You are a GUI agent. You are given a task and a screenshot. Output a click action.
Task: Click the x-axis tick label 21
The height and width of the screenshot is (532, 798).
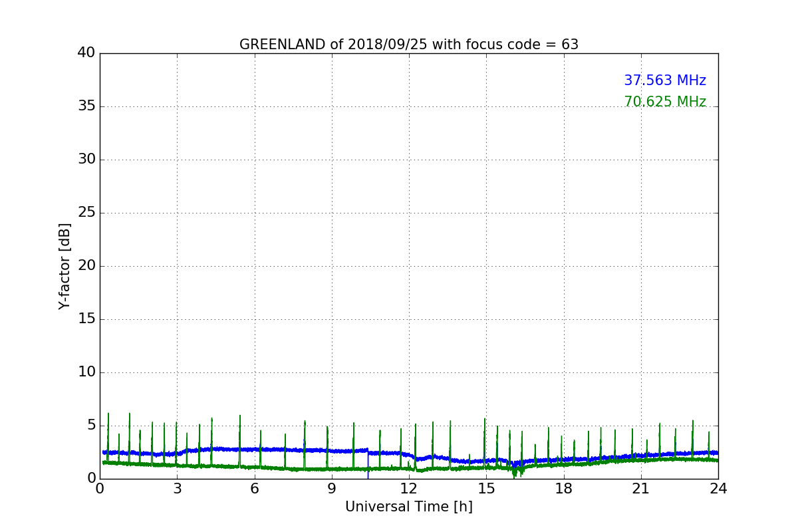[x=641, y=488]
